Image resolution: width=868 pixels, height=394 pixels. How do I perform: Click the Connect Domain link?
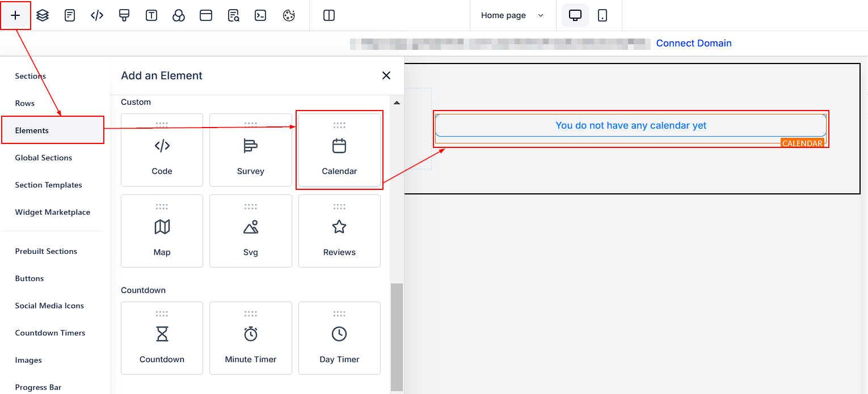point(693,43)
